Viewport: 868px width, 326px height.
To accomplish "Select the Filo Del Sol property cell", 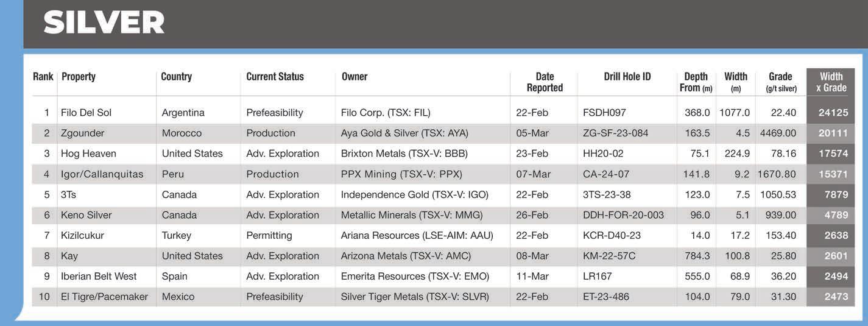I will pos(86,113).
